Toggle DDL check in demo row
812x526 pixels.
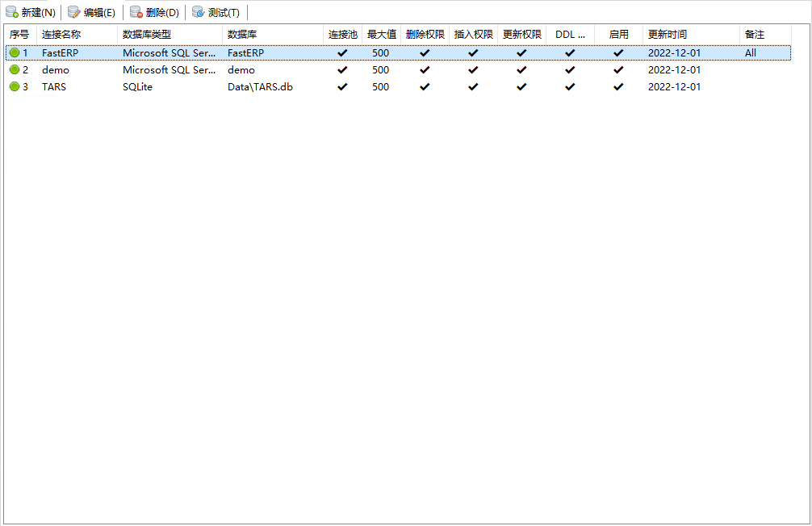click(570, 70)
